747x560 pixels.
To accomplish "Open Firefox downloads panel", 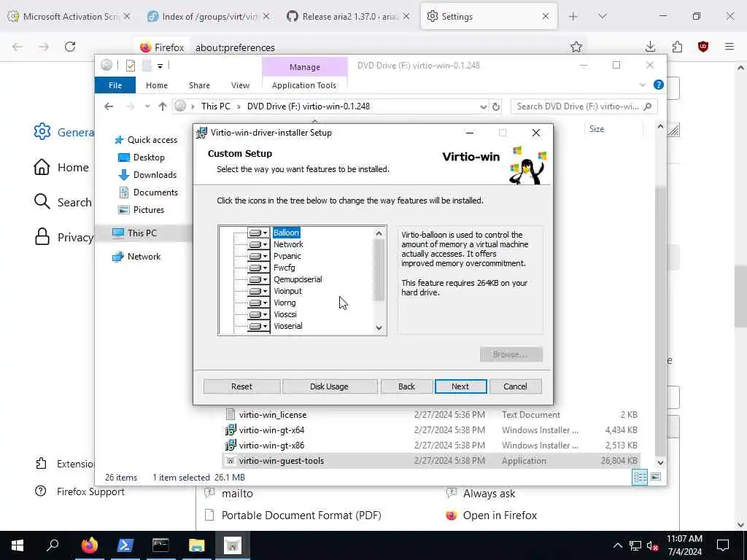I will pyautogui.click(x=650, y=47).
